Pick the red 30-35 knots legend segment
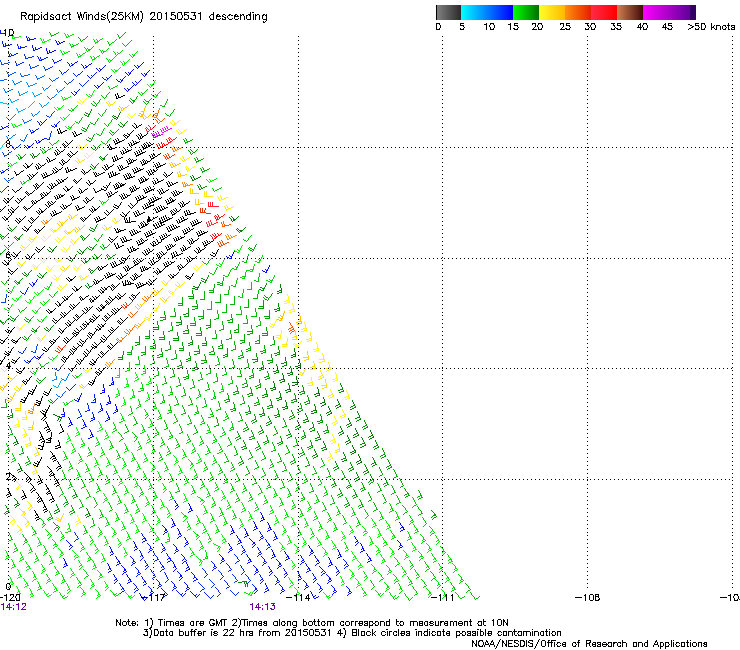Viewport: 740px width, 650px height. tap(604, 12)
